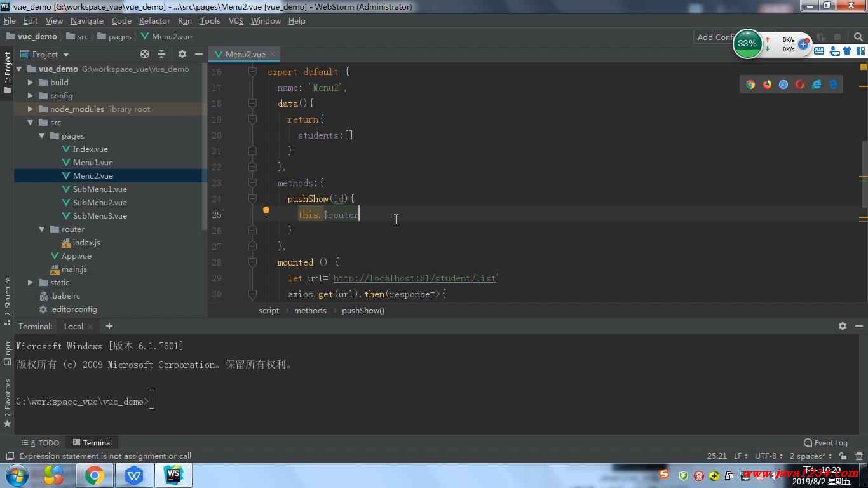Open the Navigate menu
The image size is (868, 488).
click(87, 21)
